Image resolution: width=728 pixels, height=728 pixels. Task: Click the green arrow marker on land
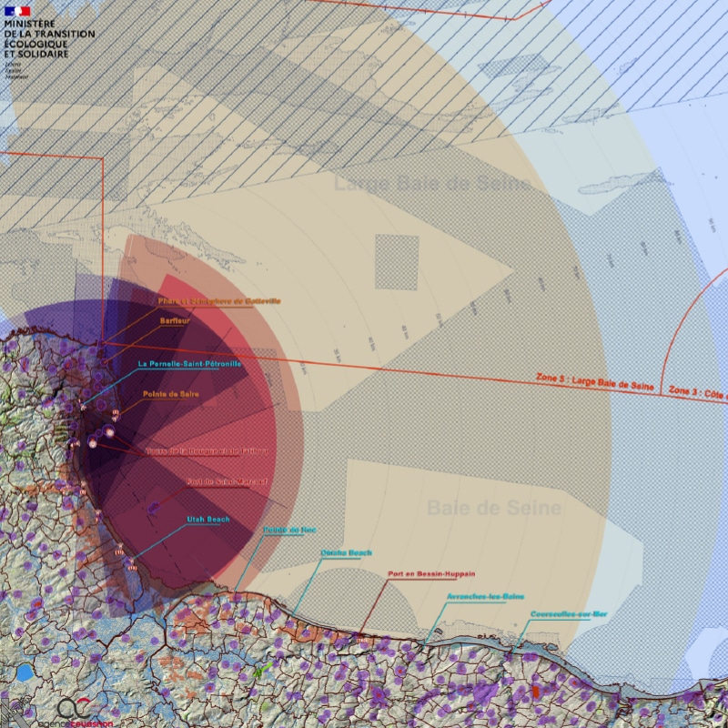tap(259, 672)
